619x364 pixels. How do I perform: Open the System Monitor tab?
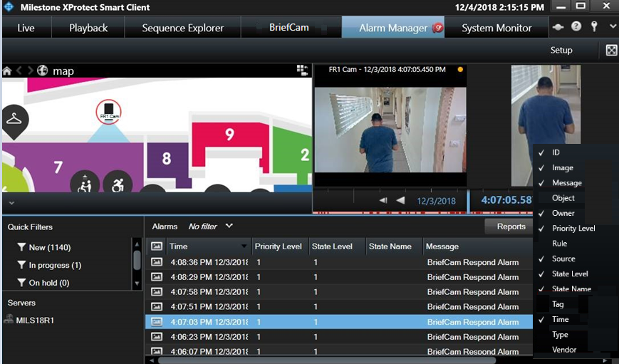tap(496, 28)
